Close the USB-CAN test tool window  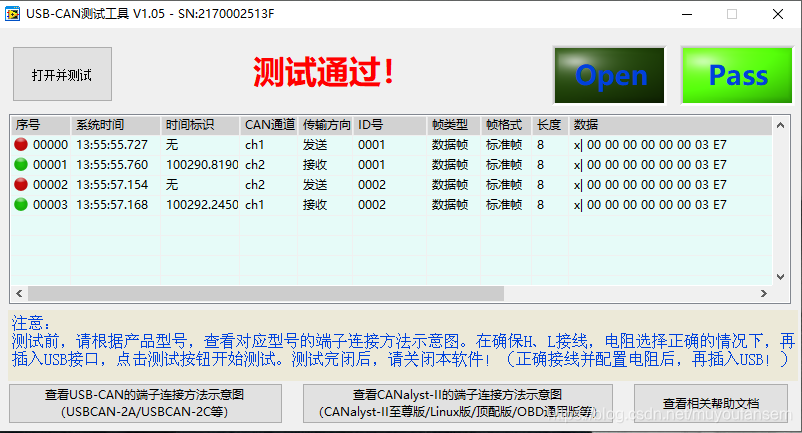778,14
